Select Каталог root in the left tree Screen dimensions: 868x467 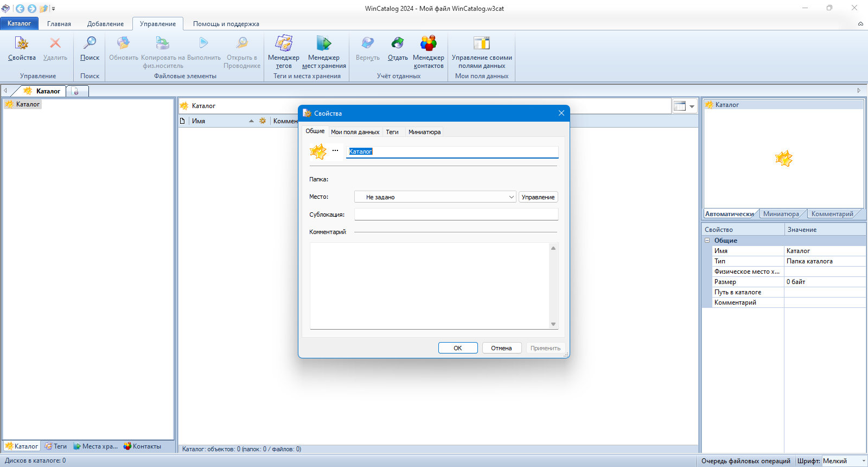coord(23,104)
